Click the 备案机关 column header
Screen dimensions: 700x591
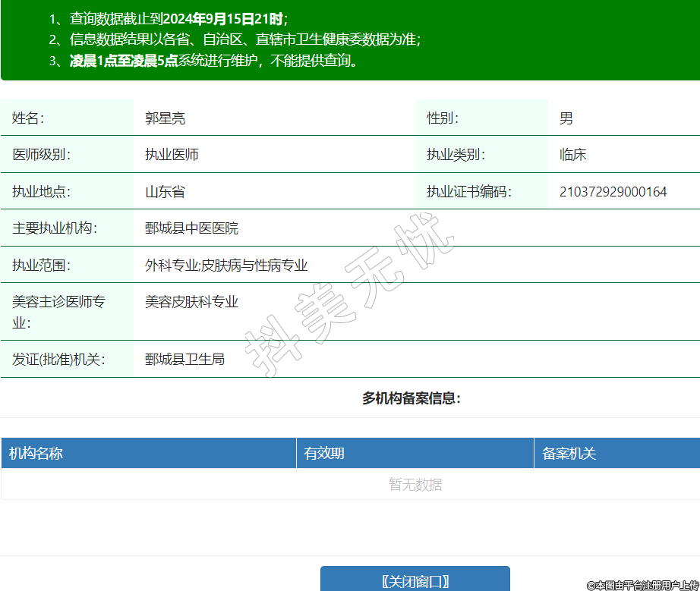[569, 454]
